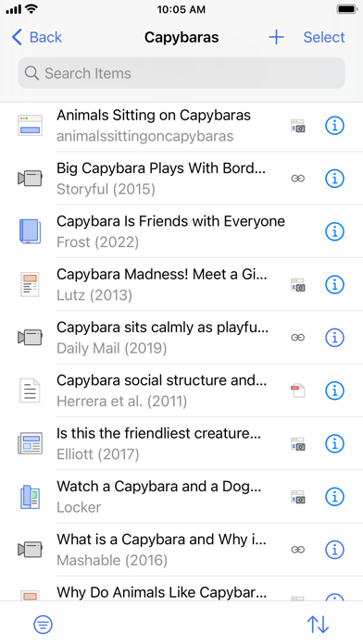Open link attachment of Capybara sits calmly as playfu...
Image resolution: width=363 pixels, height=644 pixels.
tap(297, 337)
